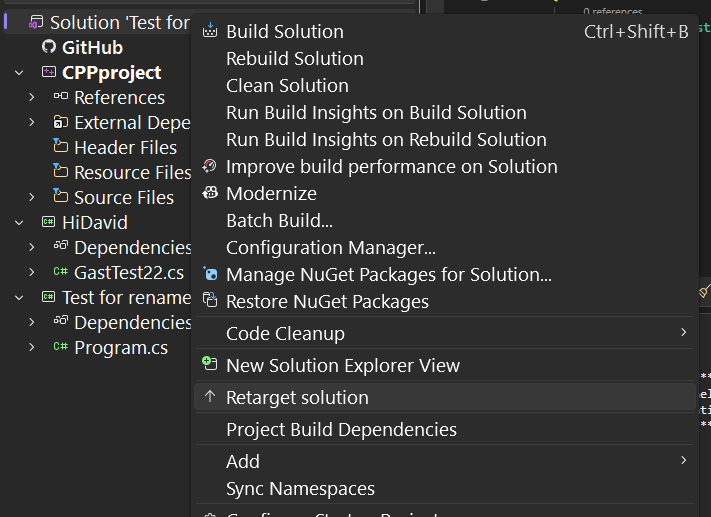Open the Add submenu arrow
The image size is (711, 517).
pos(683,460)
